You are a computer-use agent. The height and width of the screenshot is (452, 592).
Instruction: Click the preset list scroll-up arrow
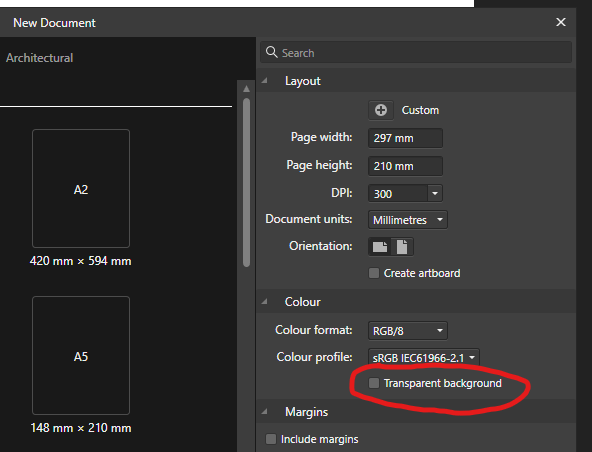(247, 89)
